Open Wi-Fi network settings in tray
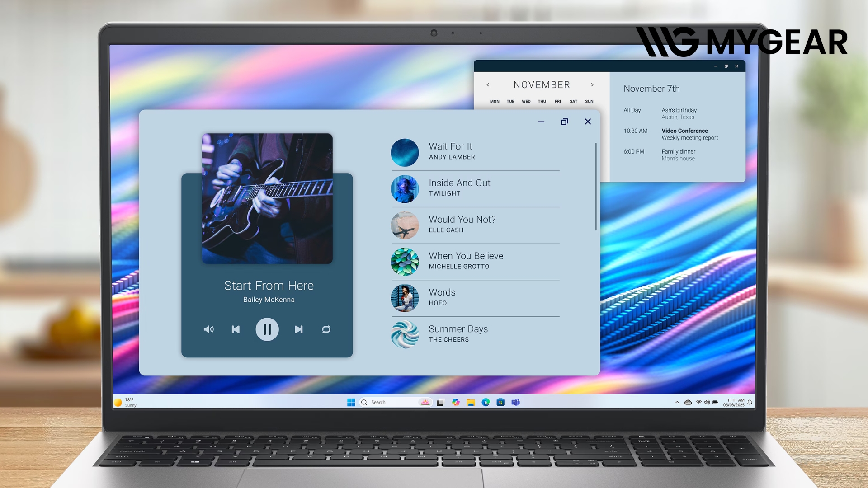This screenshot has height=488, width=868. coord(699,402)
